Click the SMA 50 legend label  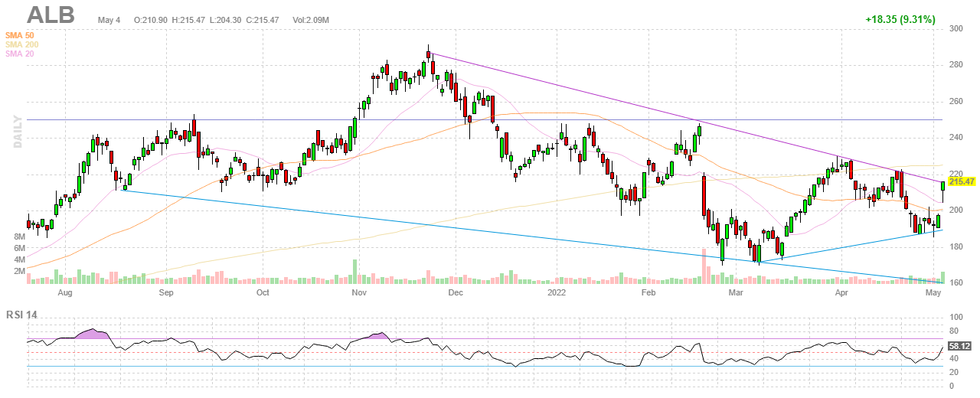[x=19, y=35]
